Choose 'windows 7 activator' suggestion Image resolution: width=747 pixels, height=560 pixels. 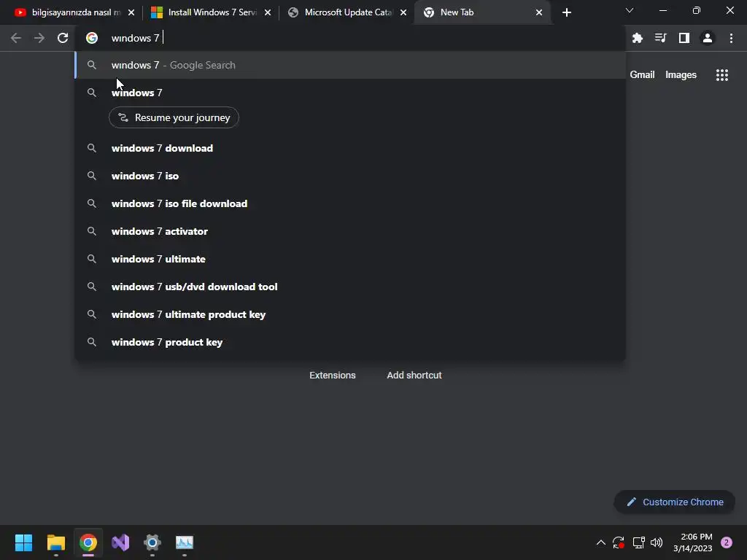(350, 231)
